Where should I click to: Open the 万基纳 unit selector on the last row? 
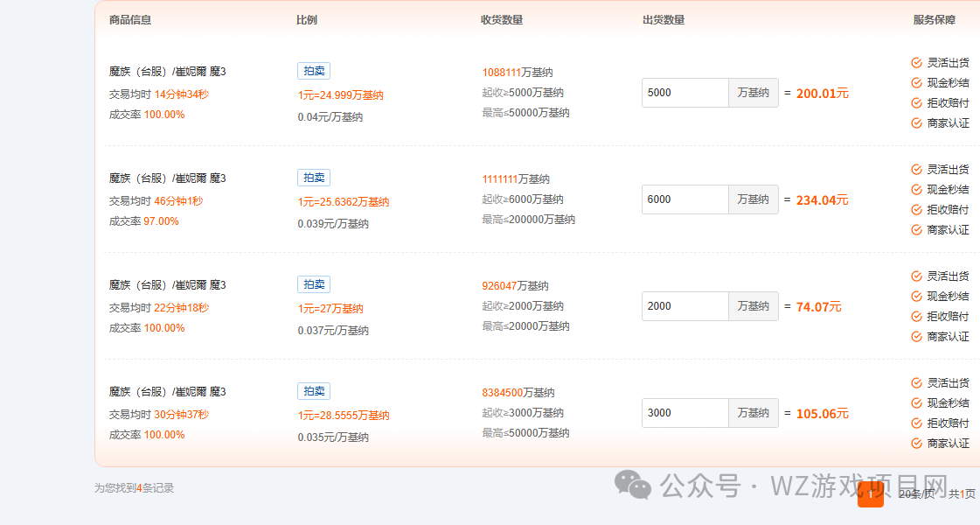[753, 412]
